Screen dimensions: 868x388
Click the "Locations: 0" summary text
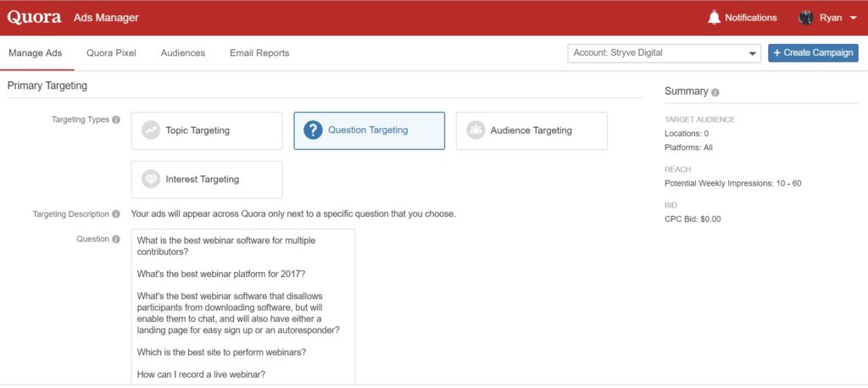click(687, 133)
